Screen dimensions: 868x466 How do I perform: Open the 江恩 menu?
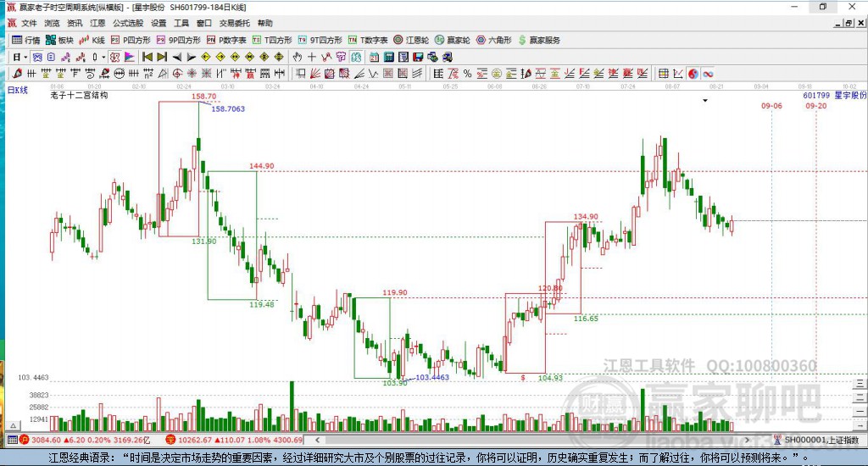point(97,23)
